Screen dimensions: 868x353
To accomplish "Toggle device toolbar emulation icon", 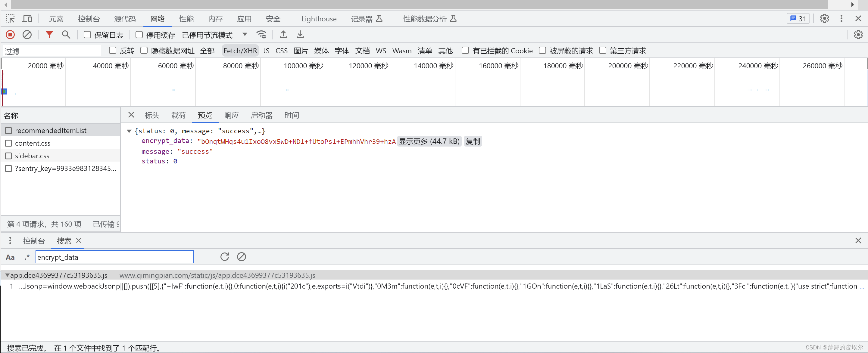I will click(27, 19).
